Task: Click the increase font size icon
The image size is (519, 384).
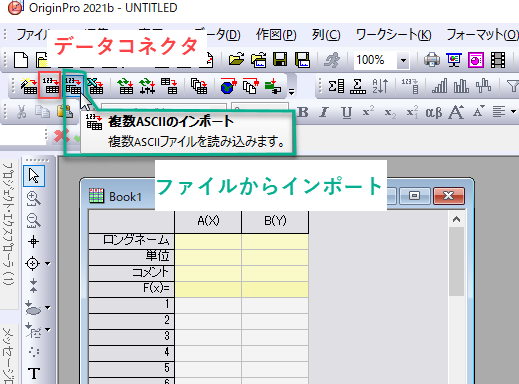Action: (456, 112)
